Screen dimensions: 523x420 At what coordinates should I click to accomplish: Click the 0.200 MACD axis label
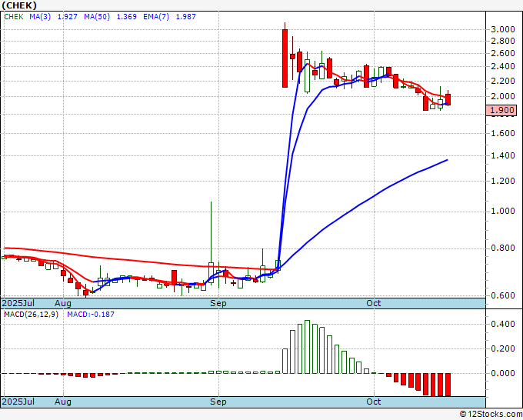point(503,349)
